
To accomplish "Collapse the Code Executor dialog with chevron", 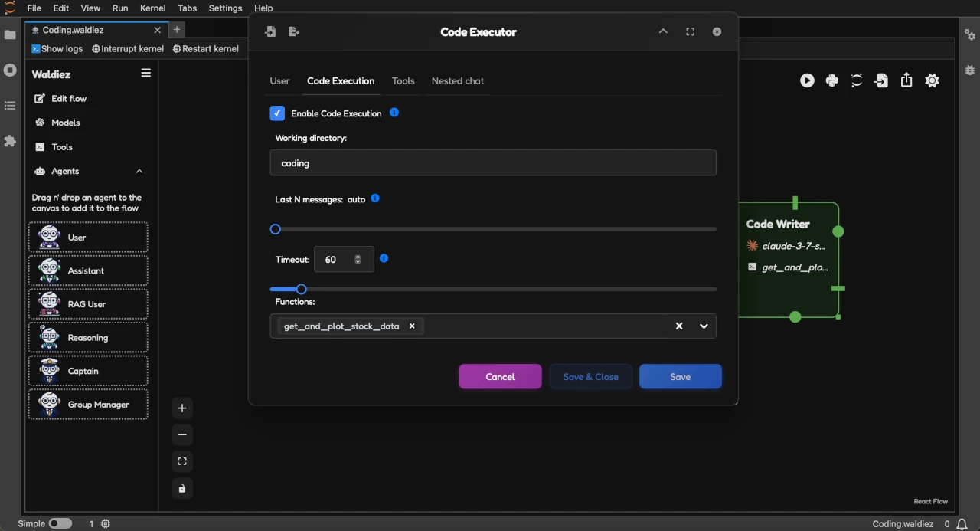I will tap(663, 32).
